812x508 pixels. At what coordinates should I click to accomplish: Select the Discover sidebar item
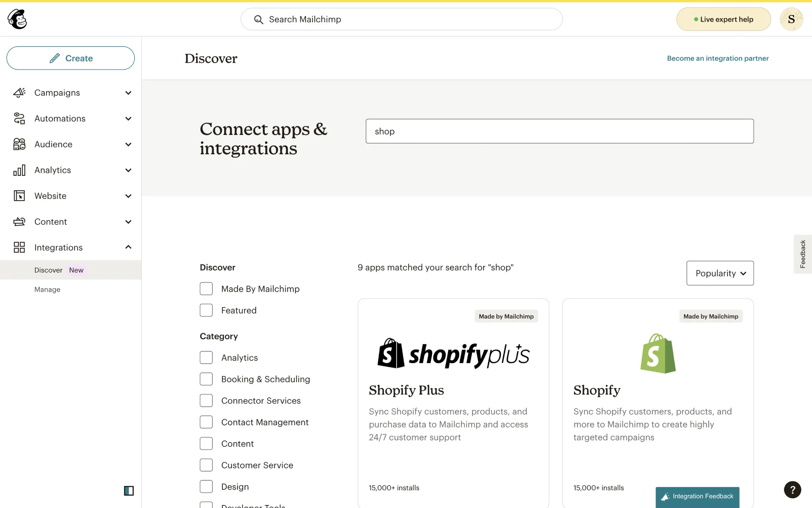point(48,270)
